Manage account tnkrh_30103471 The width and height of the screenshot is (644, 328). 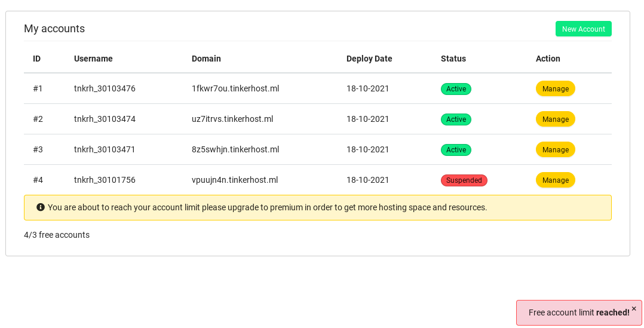[556, 149]
